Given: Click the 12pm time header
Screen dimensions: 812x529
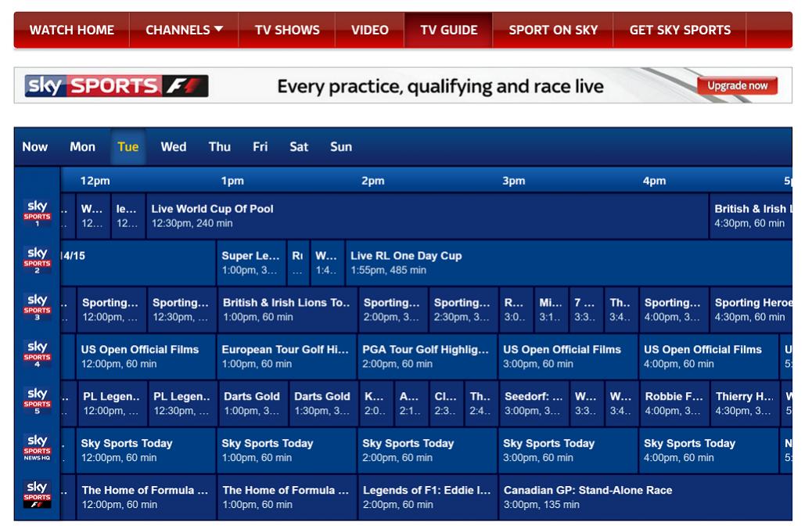Looking at the screenshot, I should coord(95,181).
